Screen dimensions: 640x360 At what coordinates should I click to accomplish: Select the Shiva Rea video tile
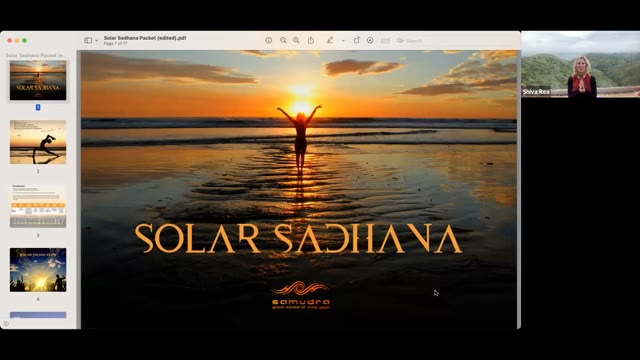(580, 64)
